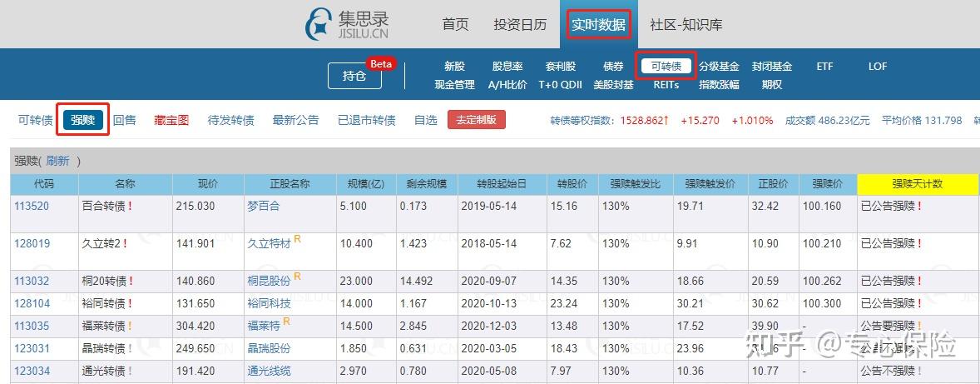Image resolution: width=980 pixels, height=384 pixels.
Task: Open the REITs section
Action: point(666,84)
